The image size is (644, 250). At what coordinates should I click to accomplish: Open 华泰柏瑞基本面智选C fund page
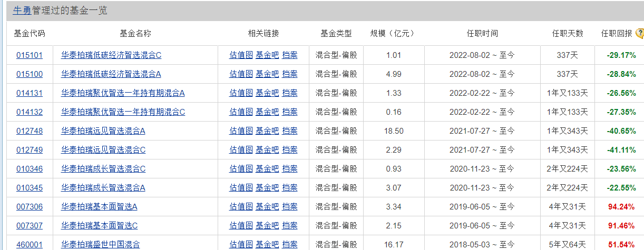click(100, 225)
